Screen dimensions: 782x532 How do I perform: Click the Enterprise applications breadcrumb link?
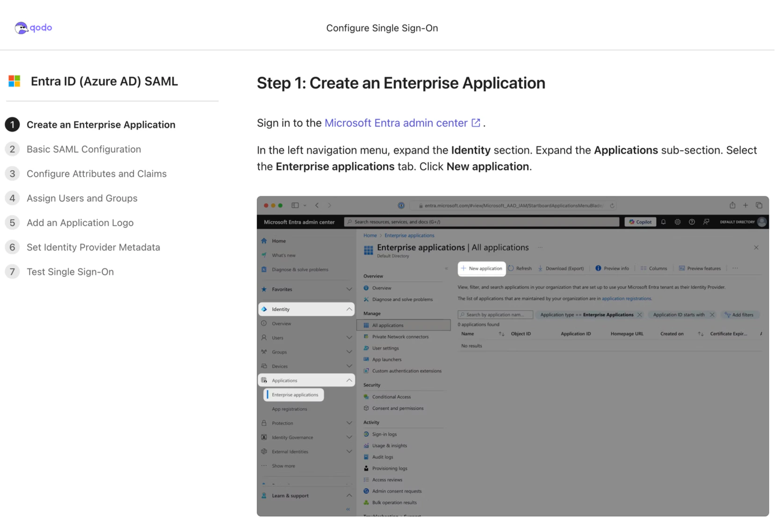409,236
